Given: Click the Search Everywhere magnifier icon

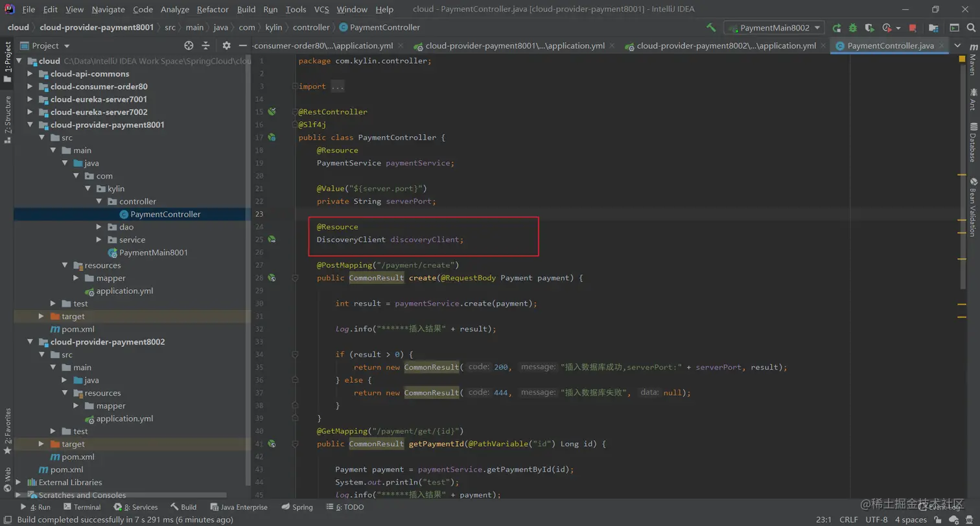Looking at the screenshot, I should click(x=970, y=28).
